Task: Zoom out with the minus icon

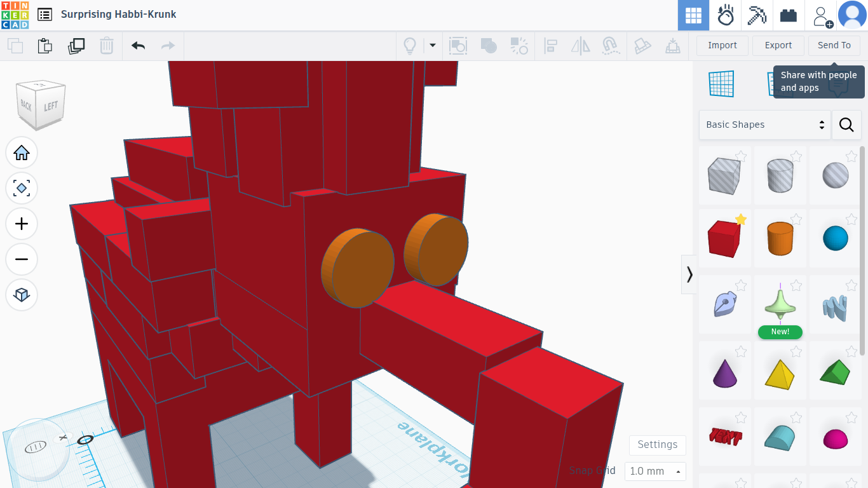Action: click(22, 260)
